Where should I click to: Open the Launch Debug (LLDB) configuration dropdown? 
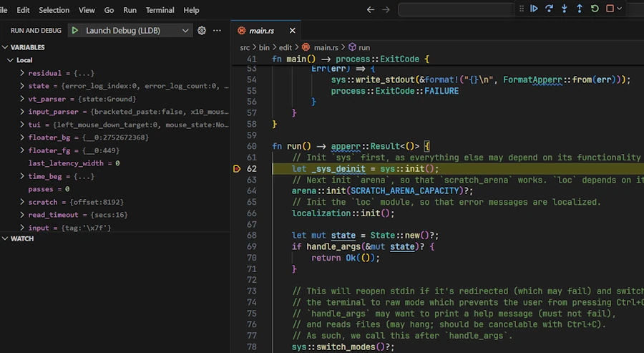186,31
